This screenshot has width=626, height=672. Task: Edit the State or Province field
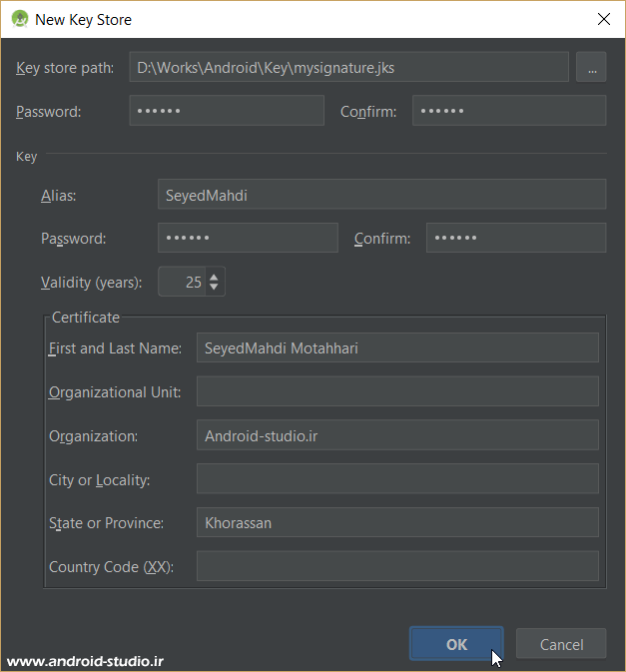point(397,522)
